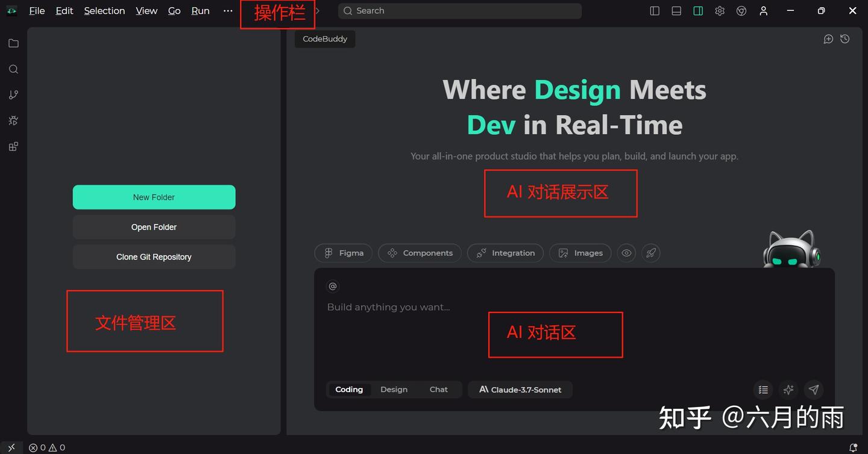This screenshot has width=868, height=454.
Task: Open chat history with the clock icon
Action: pos(844,39)
